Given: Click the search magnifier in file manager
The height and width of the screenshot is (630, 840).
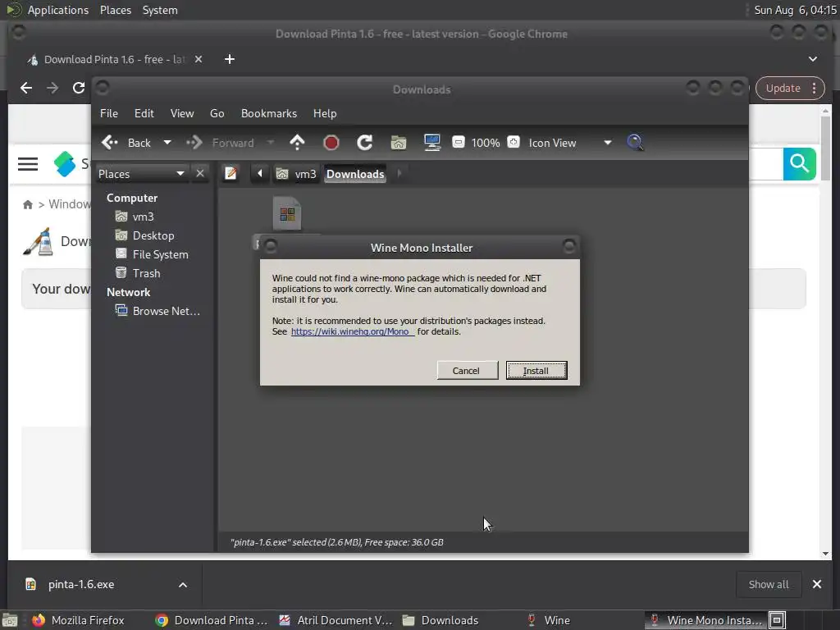Looking at the screenshot, I should click(x=635, y=143).
